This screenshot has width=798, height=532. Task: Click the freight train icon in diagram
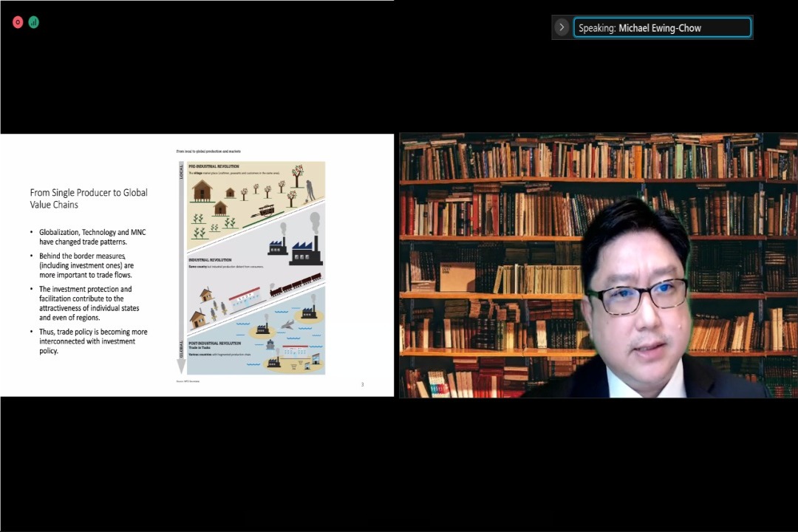tap(296, 284)
